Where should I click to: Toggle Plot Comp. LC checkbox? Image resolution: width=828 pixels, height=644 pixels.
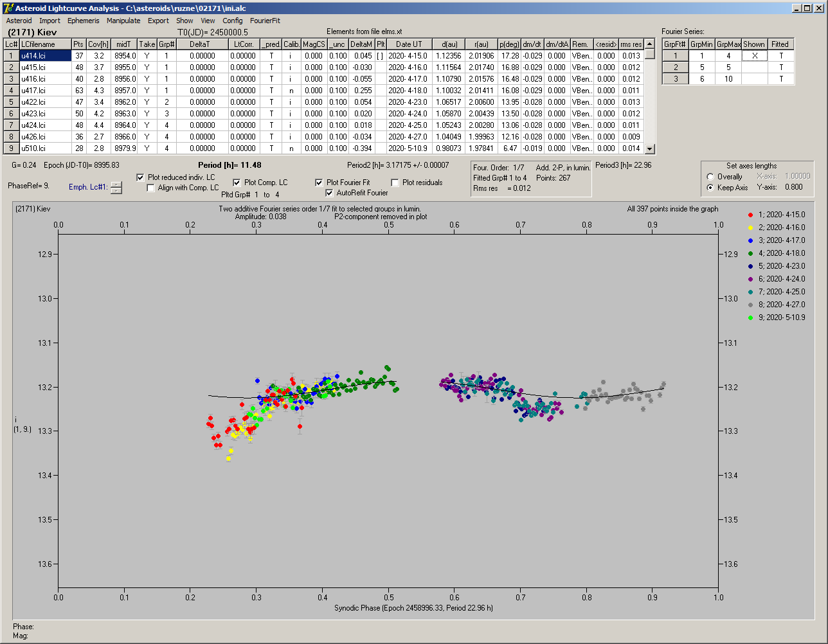coord(237,183)
